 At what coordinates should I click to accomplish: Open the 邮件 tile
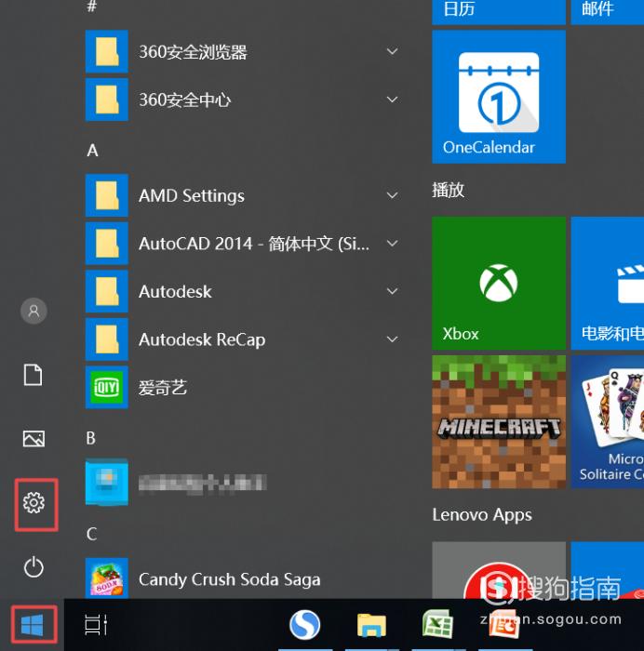(608, 12)
